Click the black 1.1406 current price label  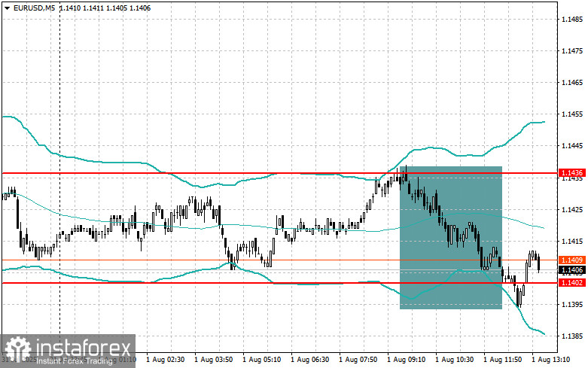pyautogui.click(x=571, y=270)
